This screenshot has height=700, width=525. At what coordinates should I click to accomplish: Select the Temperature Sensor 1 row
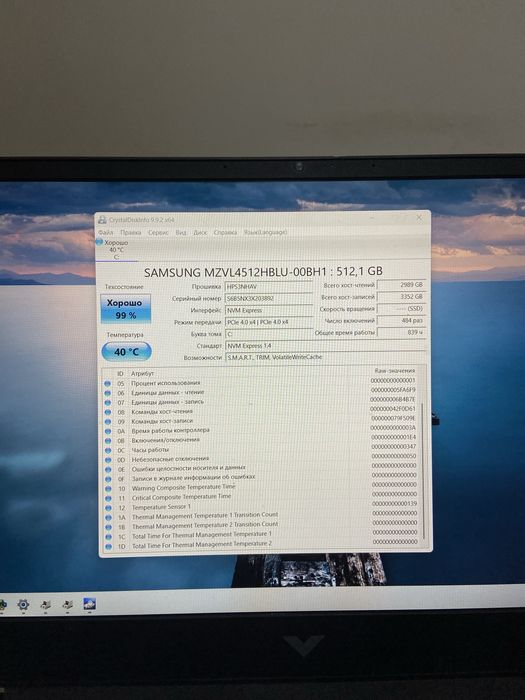(x=261, y=507)
